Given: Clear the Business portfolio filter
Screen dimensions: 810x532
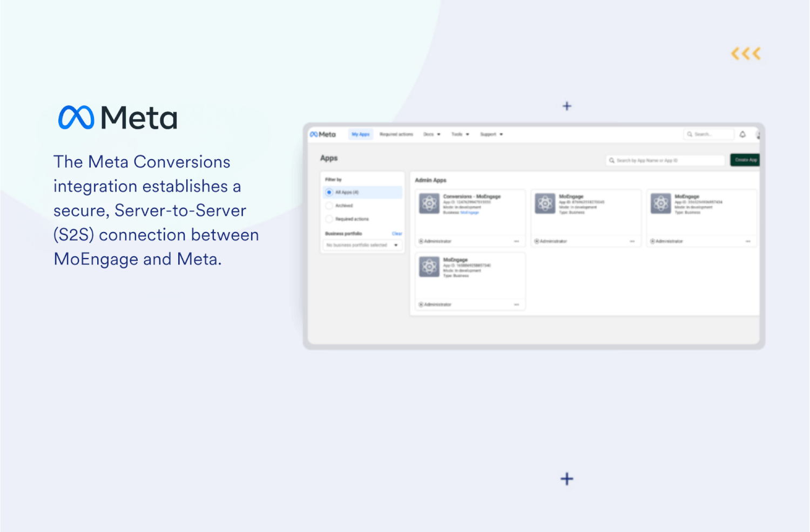Looking at the screenshot, I should tap(397, 234).
